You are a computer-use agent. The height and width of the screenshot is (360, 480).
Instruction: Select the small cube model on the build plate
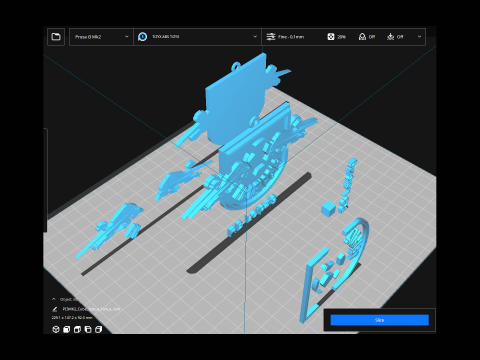(329, 208)
